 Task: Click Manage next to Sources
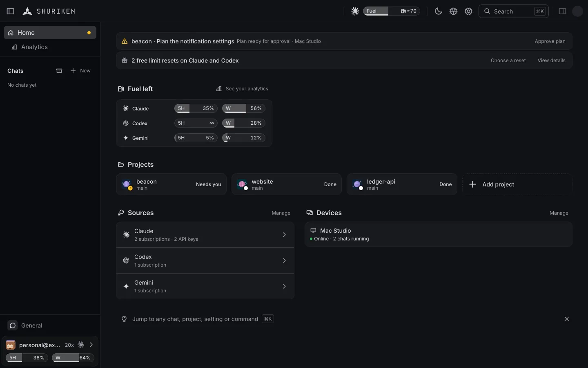281,213
